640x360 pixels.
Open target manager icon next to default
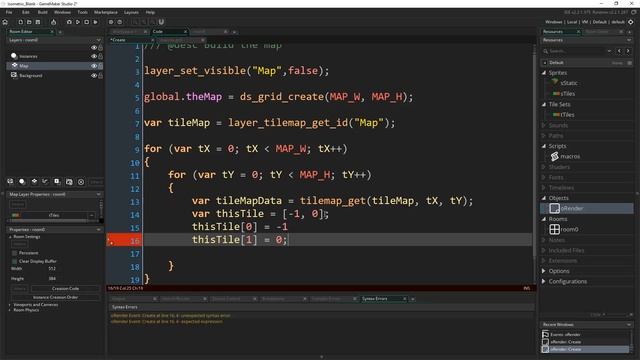point(631,22)
